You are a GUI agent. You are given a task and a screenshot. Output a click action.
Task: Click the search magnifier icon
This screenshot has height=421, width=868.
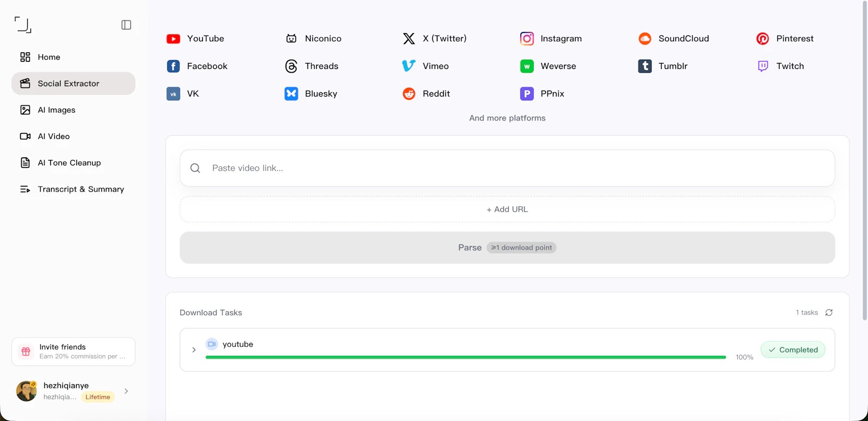(195, 168)
